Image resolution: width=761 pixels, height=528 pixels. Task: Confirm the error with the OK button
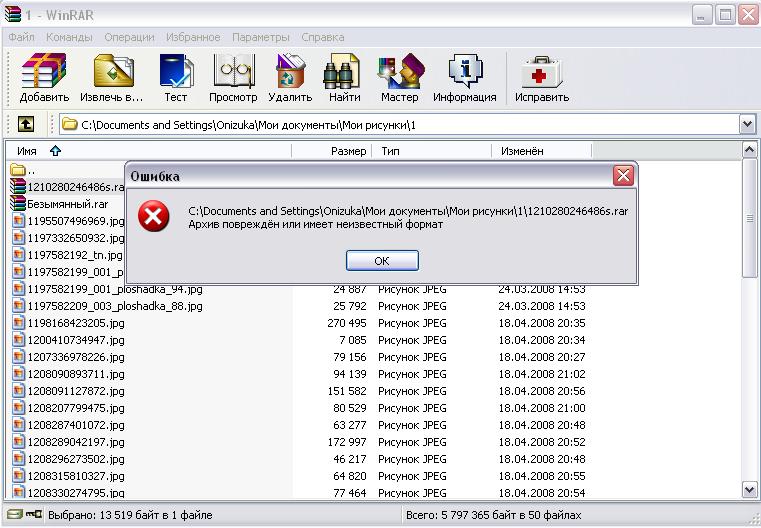382,261
